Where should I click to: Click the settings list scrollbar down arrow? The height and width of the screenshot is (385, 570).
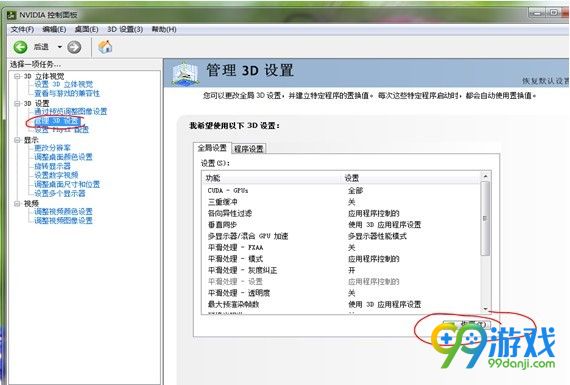485,309
